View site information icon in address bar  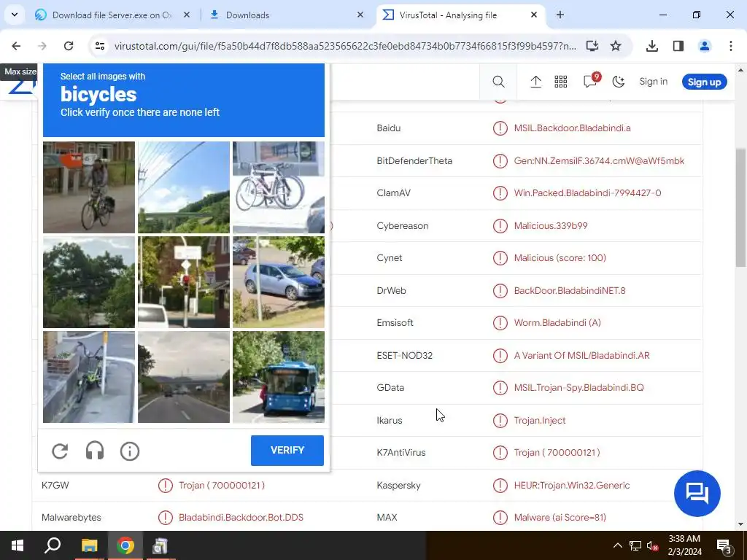(x=100, y=46)
